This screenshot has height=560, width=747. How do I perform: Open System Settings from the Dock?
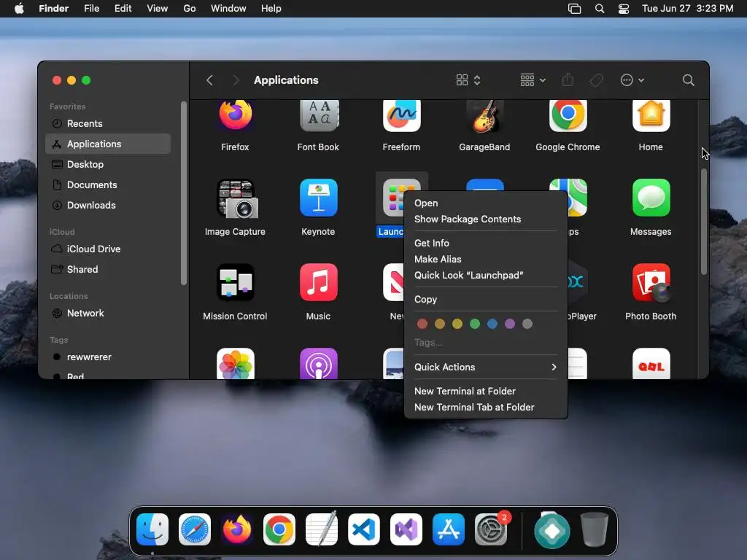(x=491, y=529)
